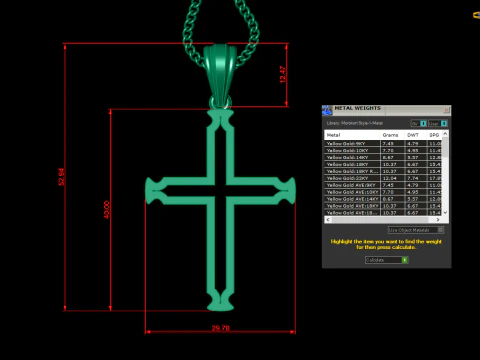Click the Grams column header

click(392, 135)
